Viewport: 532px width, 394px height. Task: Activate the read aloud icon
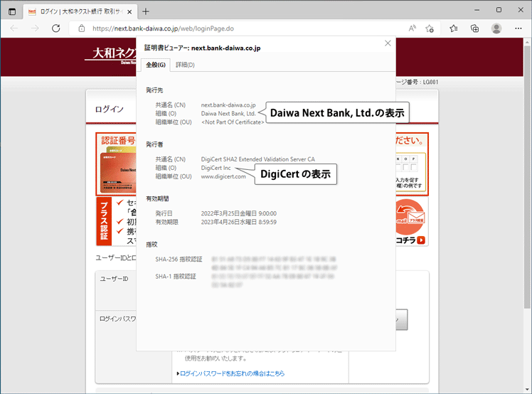point(413,28)
